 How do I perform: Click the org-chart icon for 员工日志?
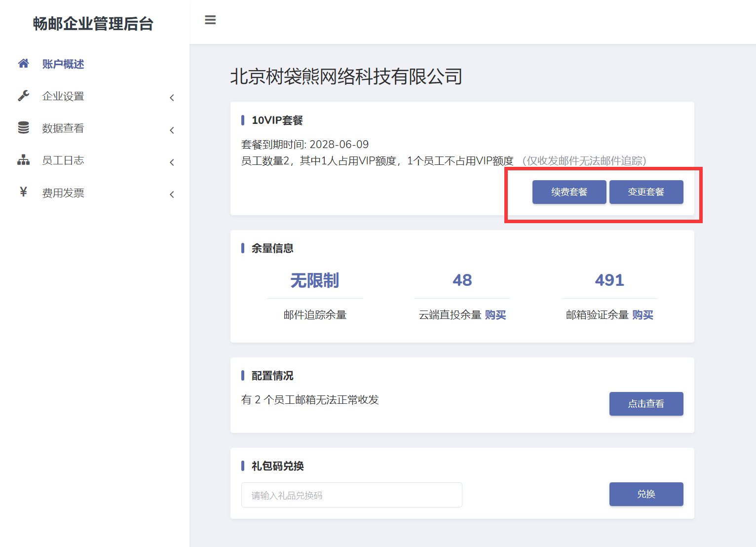(23, 160)
